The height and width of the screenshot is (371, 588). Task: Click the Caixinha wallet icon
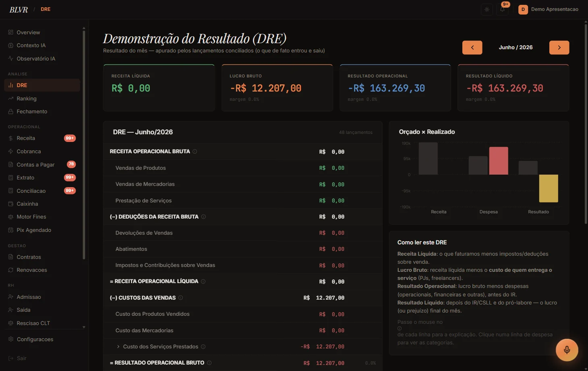coord(11,204)
